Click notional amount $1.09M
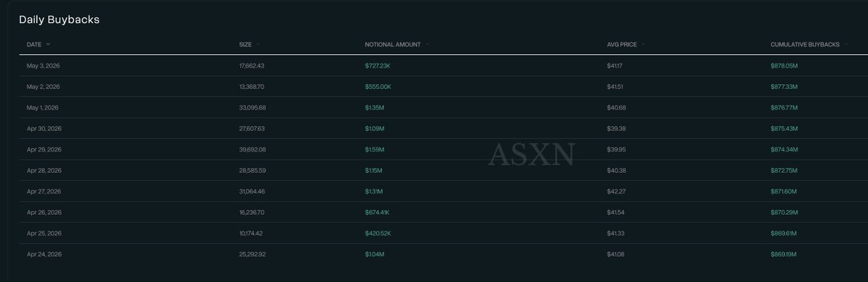The width and height of the screenshot is (868, 282). [x=375, y=129]
